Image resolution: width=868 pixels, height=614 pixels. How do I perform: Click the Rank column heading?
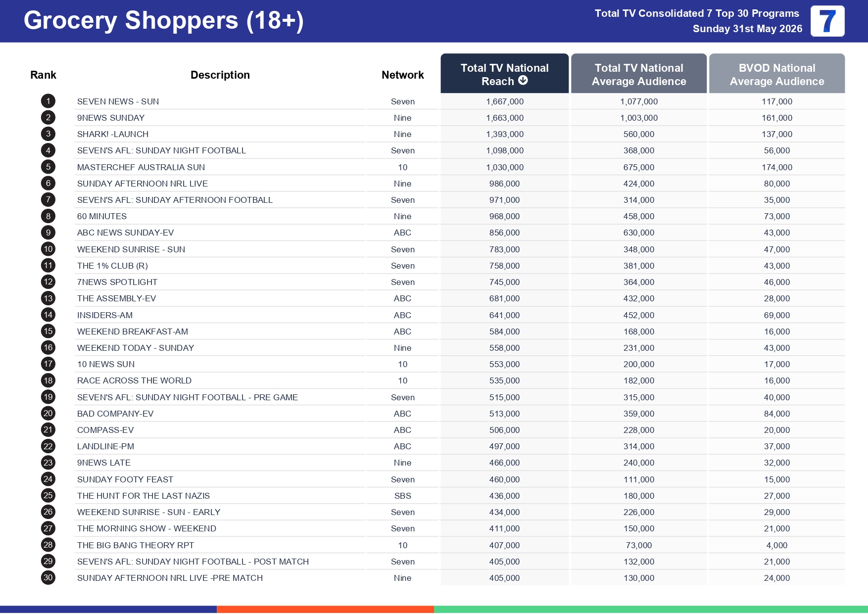(43, 75)
